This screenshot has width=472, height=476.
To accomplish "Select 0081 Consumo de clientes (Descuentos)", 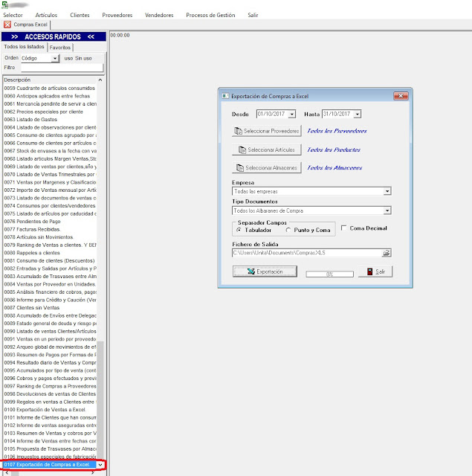I will point(50,261).
